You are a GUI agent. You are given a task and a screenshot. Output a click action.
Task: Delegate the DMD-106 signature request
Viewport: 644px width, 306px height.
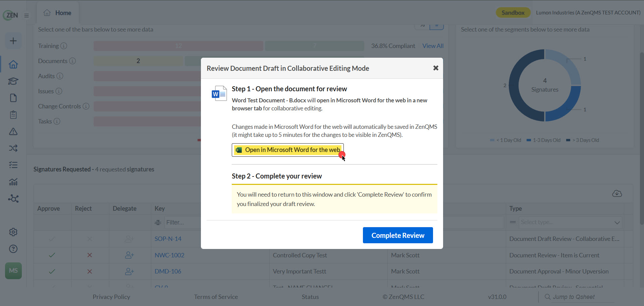click(129, 271)
